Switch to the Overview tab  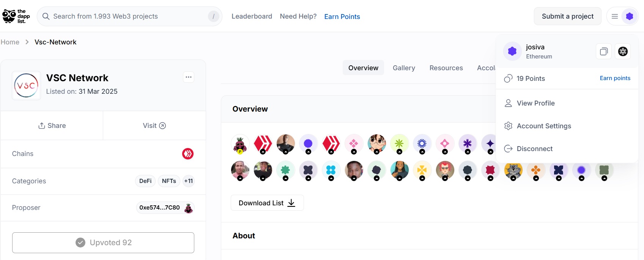tap(363, 68)
